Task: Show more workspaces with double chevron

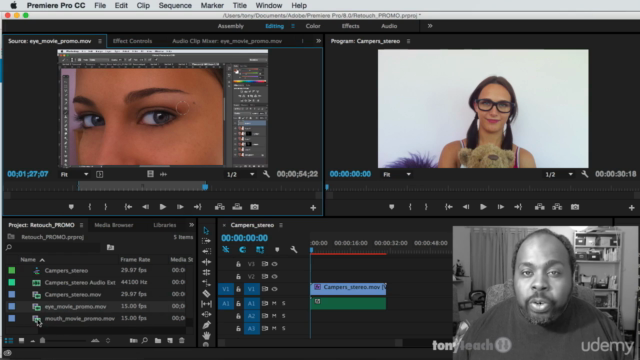Action: [x=430, y=26]
